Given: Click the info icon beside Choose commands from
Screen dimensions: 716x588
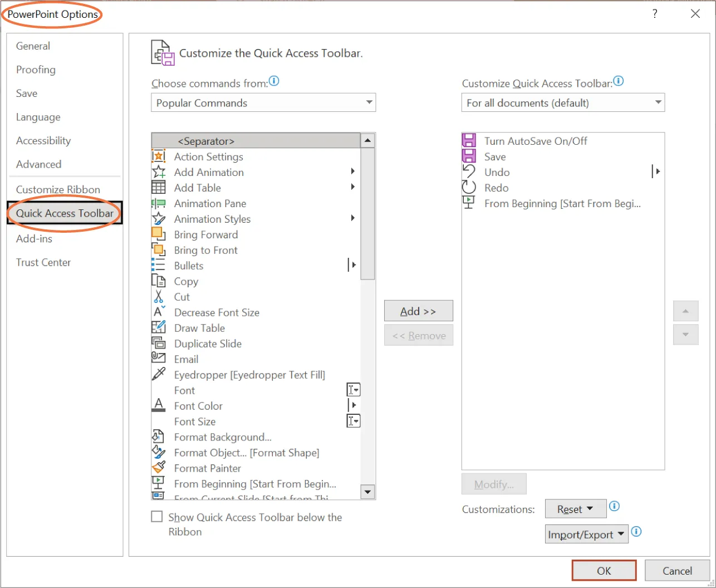Looking at the screenshot, I should (x=274, y=81).
